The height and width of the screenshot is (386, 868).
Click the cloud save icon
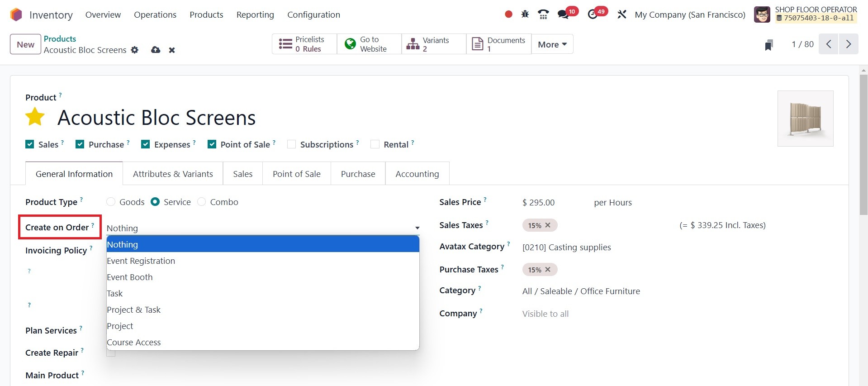pyautogui.click(x=156, y=50)
